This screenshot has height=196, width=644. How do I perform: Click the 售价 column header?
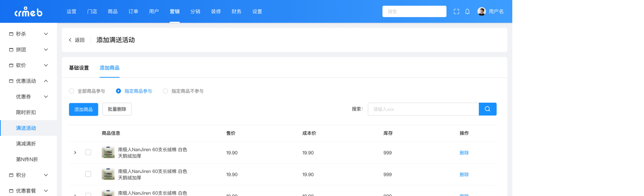231,133
